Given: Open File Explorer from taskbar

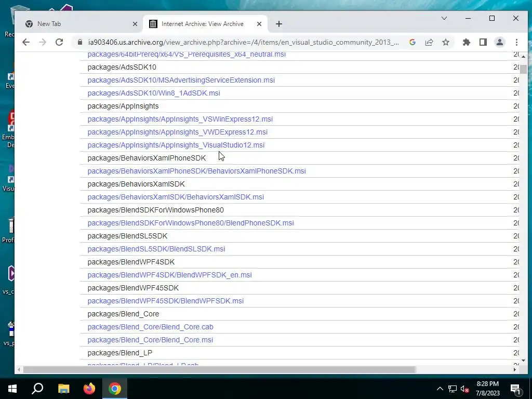Looking at the screenshot, I should (63, 389).
